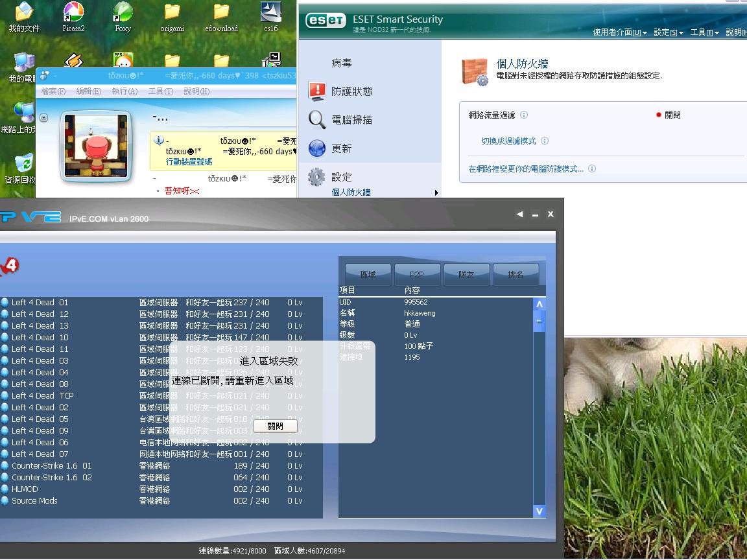Click the Personal Firewall brick-wall icon
This screenshot has width=747, height=560.
click(475, 69)
